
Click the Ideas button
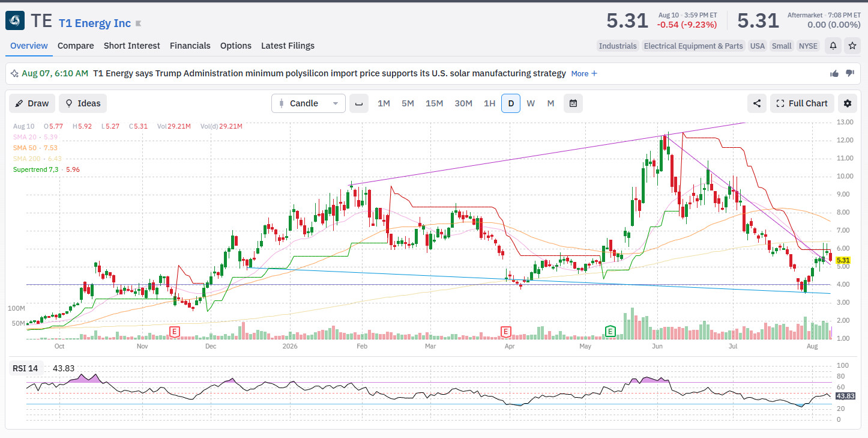point(83,103)
